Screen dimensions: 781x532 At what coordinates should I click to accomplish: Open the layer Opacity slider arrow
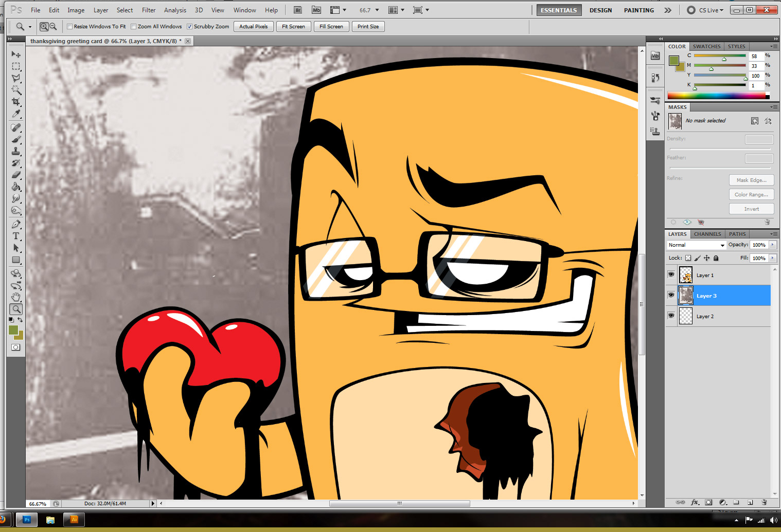tap(772, 245)
